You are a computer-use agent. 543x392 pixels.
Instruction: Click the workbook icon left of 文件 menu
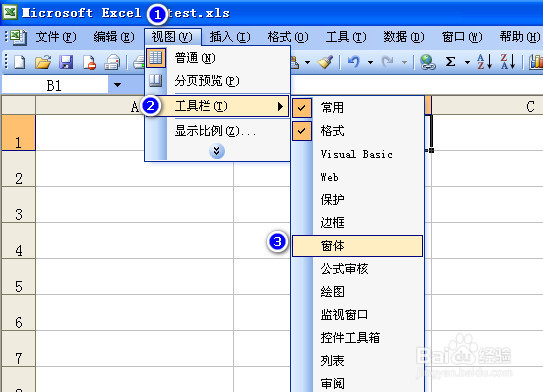click(x=18, y=37)
